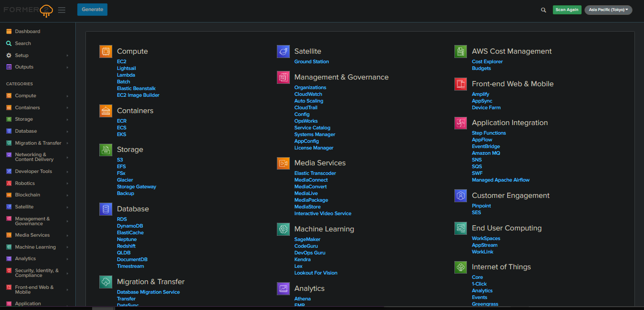Viewport: 644px width, 310px height.
Task: Click the Compute category icon in main panel
Action: pos(106,51)
